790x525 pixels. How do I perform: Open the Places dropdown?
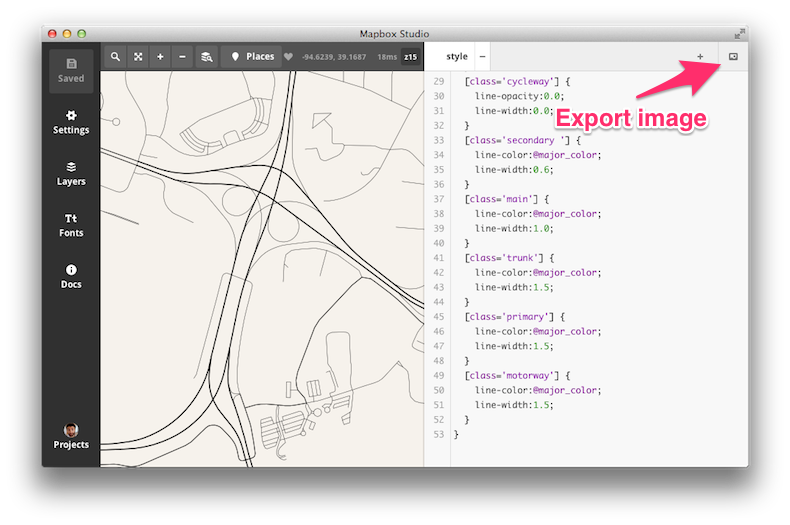coord(252,56)
